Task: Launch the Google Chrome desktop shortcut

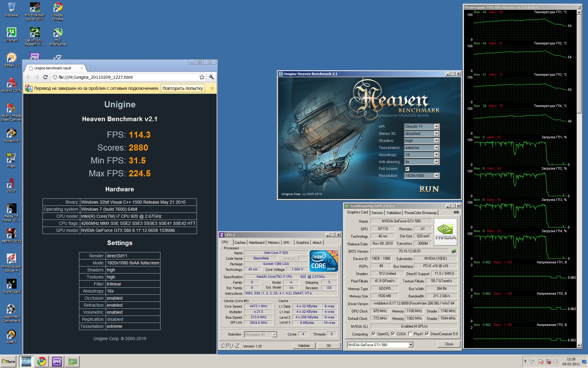Action: click(x=58, y=12)
